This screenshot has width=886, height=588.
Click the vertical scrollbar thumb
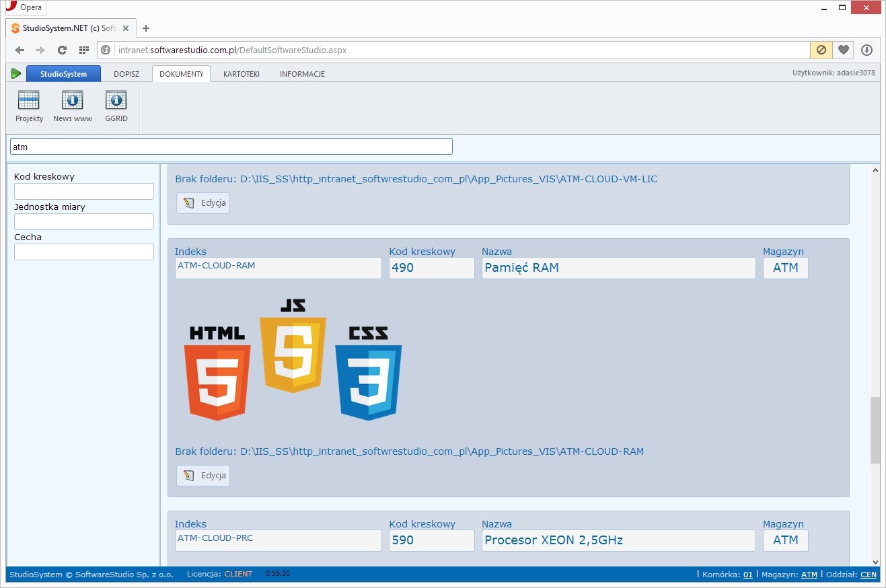click(x=875, y=431)
